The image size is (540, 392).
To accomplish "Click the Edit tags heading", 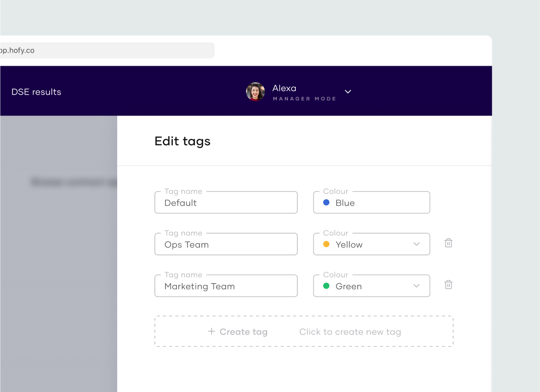I will 182,141.
